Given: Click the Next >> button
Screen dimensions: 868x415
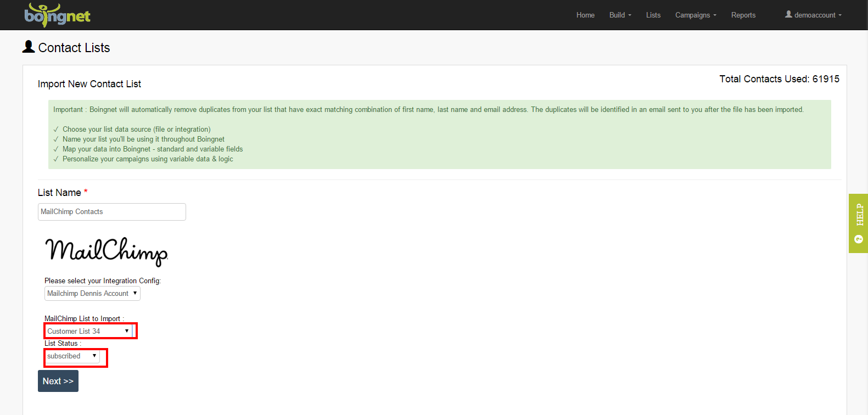Looking at the screenshot, I should [x=58, y=381].
